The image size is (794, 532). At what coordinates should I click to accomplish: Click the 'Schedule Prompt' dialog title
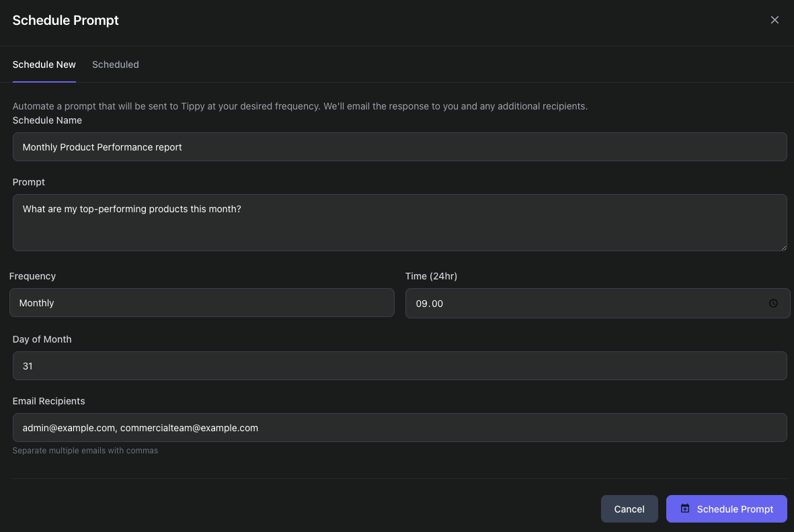click(65, 20)
